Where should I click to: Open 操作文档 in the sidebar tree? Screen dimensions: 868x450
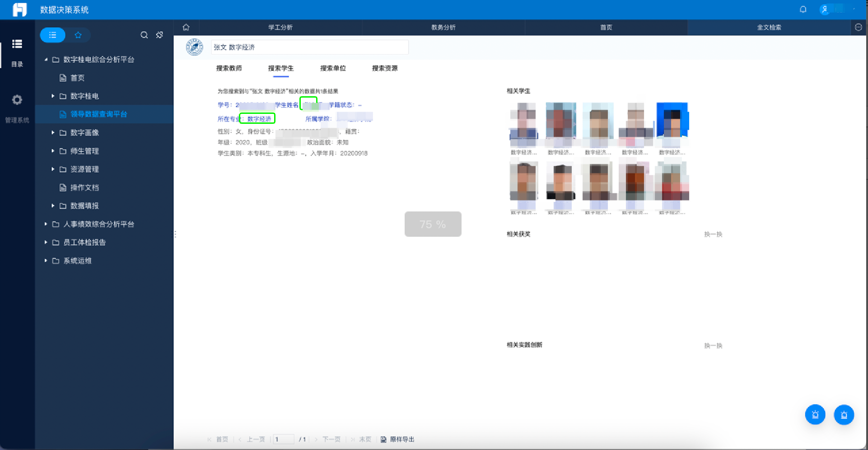tap(84, 187)
